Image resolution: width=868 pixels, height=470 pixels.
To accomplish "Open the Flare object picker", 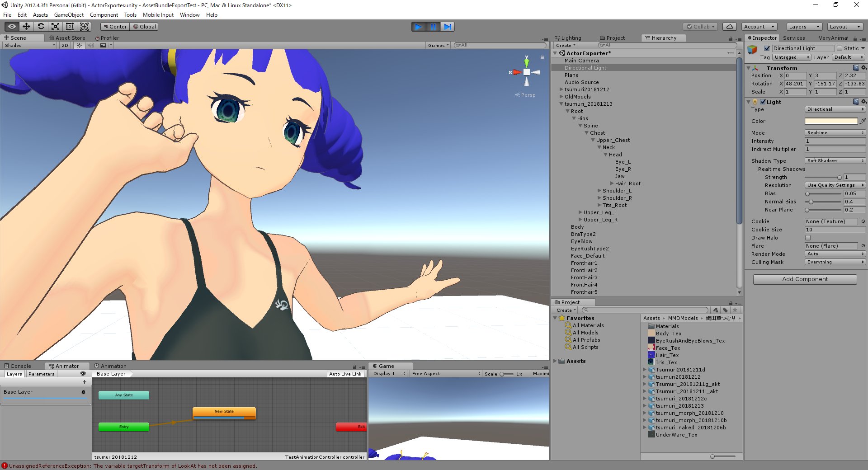I will click(x=863, y=246).
